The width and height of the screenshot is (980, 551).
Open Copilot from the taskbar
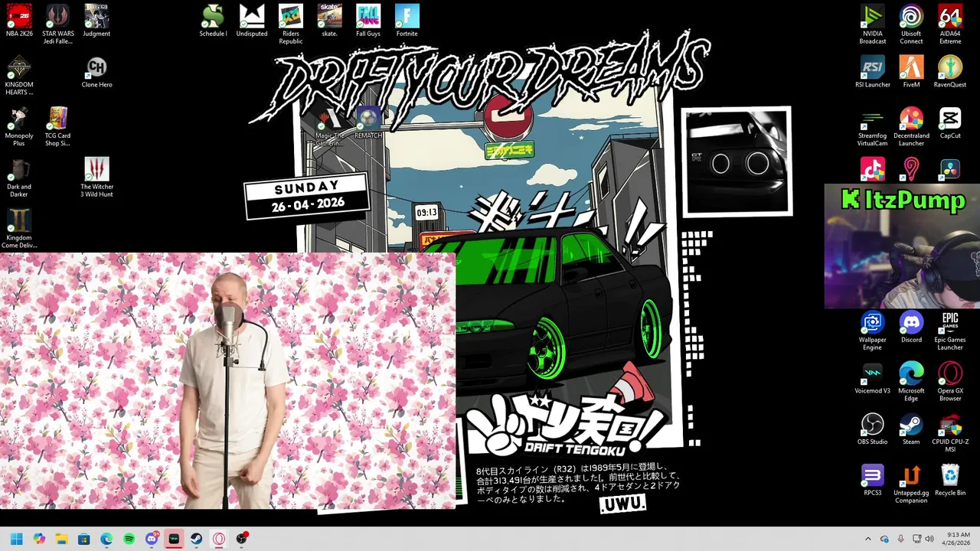(39, 539)
